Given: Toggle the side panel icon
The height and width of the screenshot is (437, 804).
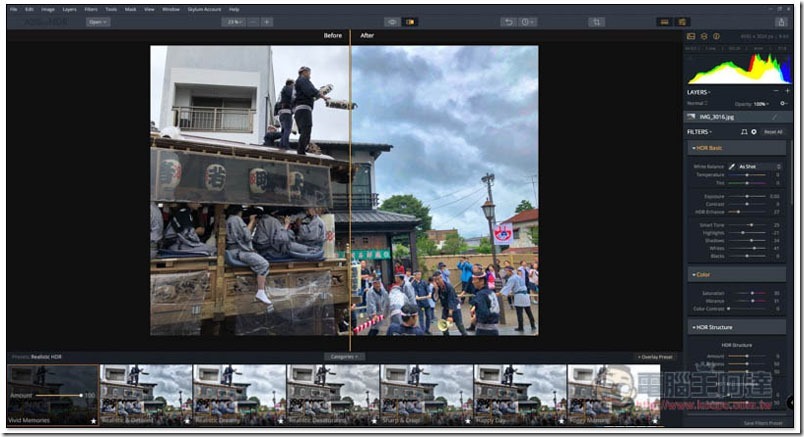Looking at the screenshot, I should click(682, 22).
